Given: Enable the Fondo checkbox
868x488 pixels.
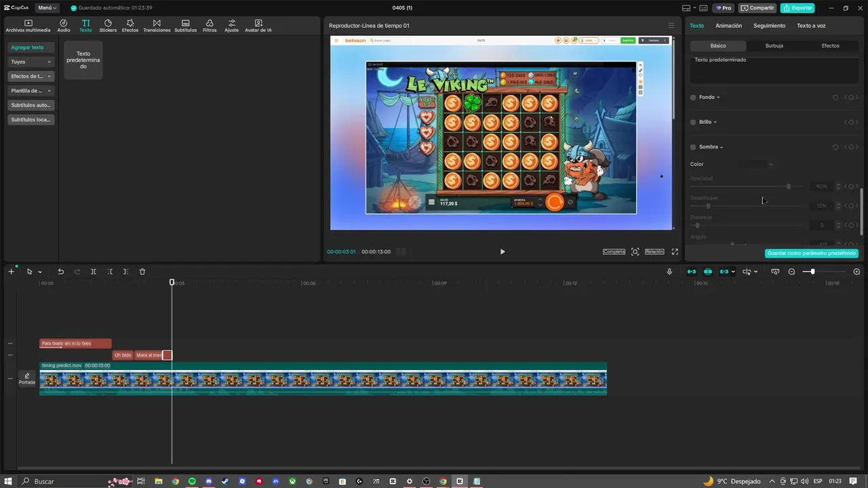Looking at the screenshot, I should tap(693, 98).
